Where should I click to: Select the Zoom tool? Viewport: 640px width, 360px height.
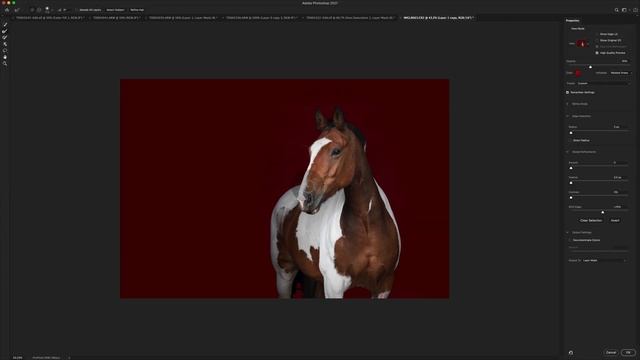tap(5, 64)
